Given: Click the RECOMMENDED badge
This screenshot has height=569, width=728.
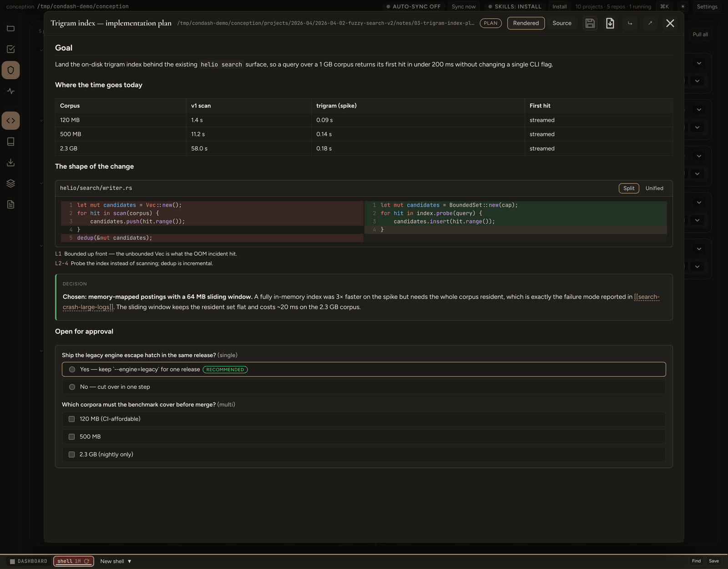Looking at the screenshot, I should click(x=225, y=370).
